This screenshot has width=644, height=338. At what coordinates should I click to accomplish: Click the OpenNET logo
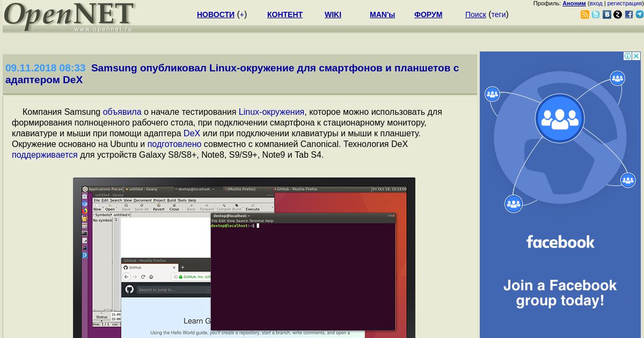69,16
